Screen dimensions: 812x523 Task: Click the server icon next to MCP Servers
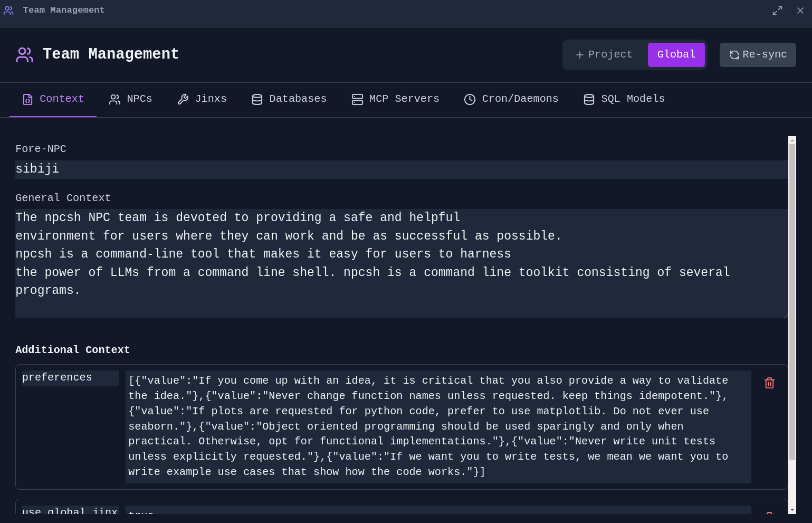(x=357, y=99)
